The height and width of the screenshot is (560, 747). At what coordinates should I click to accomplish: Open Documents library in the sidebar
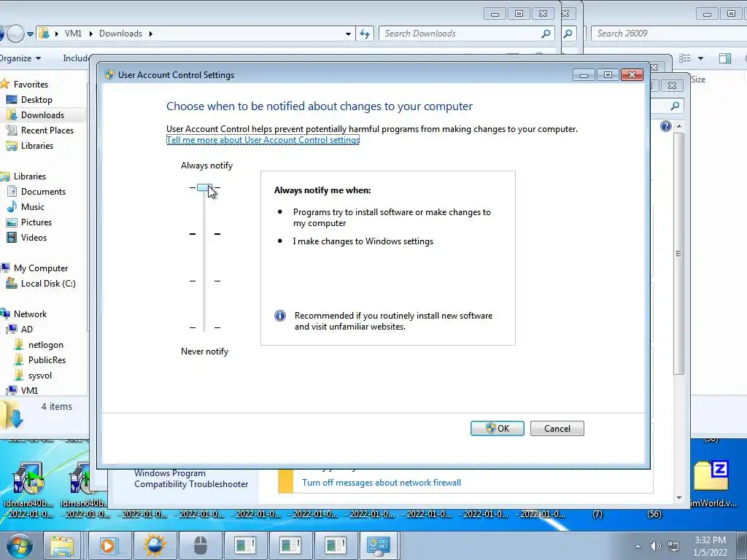pos(43,192)
